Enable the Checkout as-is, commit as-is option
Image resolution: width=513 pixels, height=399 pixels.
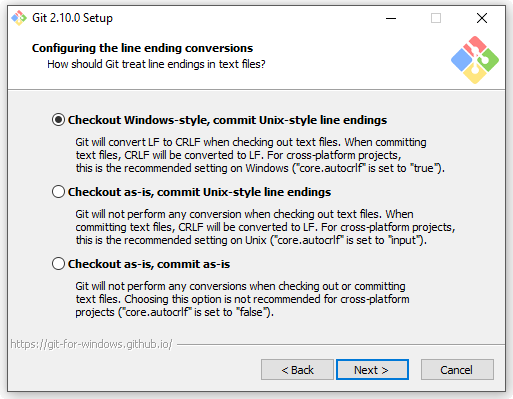pos(58,264)
